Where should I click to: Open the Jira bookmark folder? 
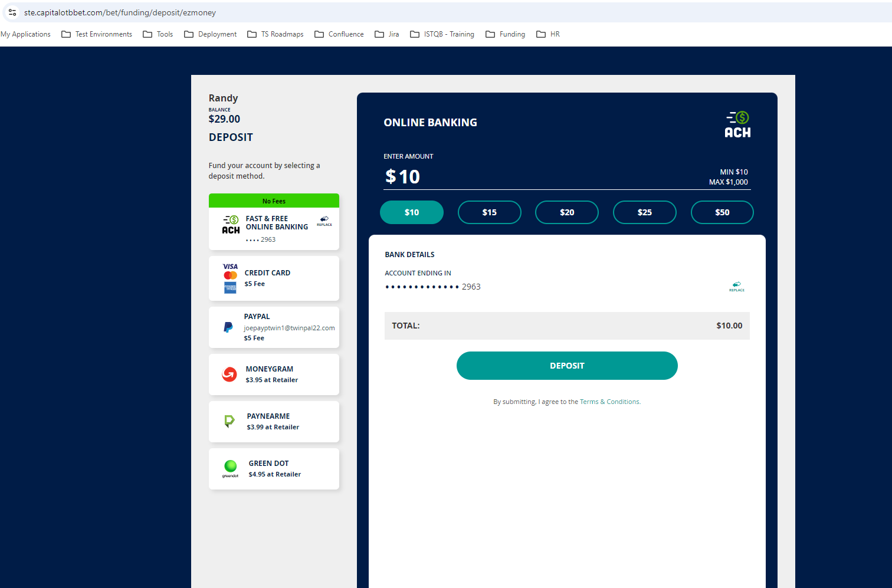point(387,34)
